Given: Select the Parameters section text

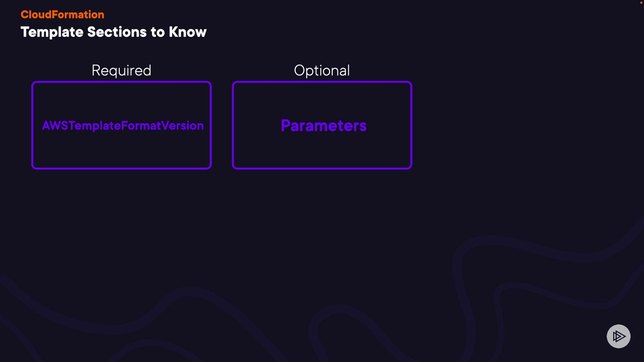Looking at the screenshot, I should 324,126.
